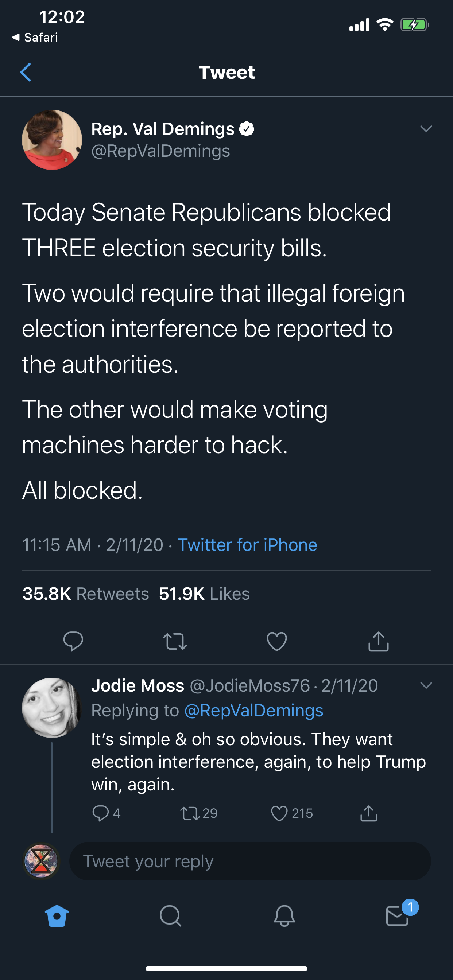The width and height of the screenshot is (453, 980).
Task: Open Messages tab with unread badge
Action: click(398, 916)
